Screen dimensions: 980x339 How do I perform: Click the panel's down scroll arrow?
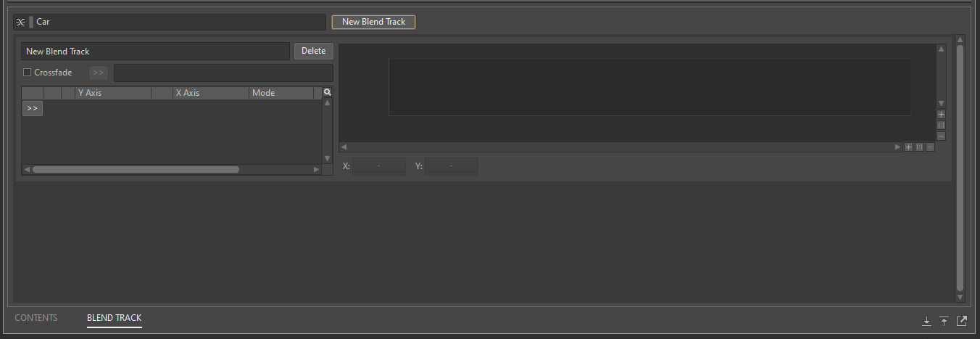(960, 297)
